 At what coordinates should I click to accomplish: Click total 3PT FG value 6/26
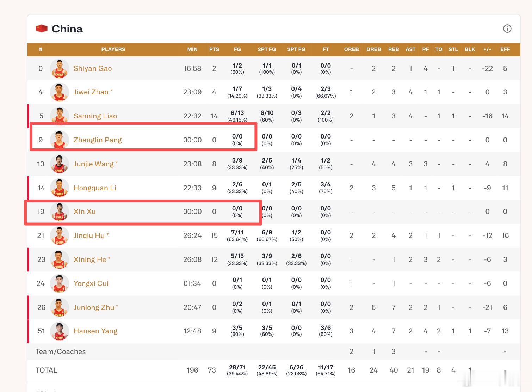pos(296,367)
